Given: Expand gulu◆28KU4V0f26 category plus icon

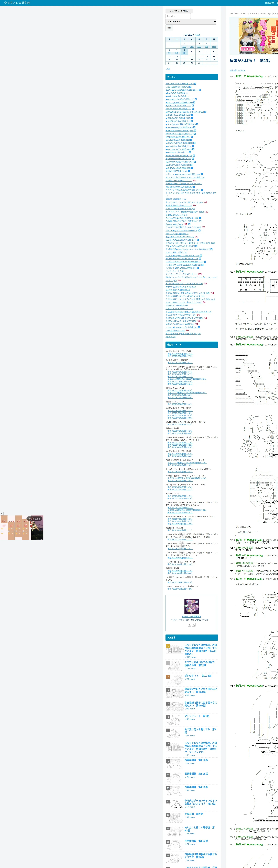Looking at the screenshot, I should coord(195,84).
